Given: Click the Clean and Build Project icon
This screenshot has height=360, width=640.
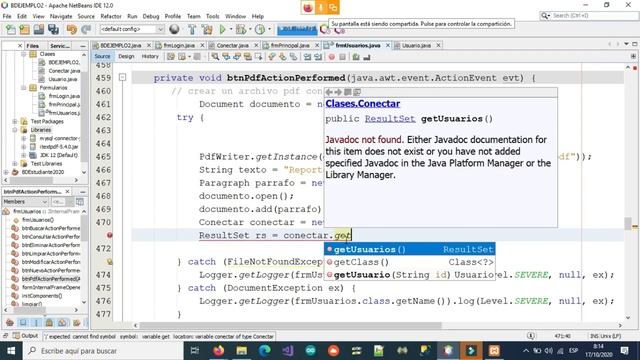Looking at the screenshot, I should point(207,29).
